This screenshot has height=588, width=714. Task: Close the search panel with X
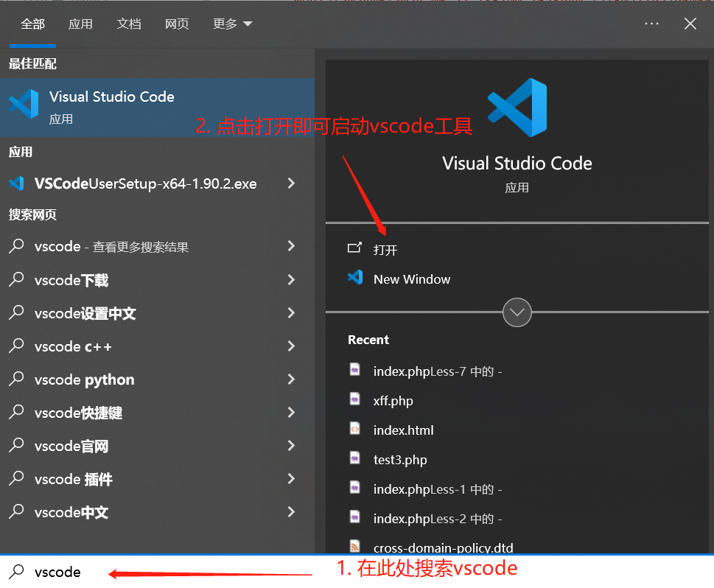pyautogui.click(x=690, y=24)
